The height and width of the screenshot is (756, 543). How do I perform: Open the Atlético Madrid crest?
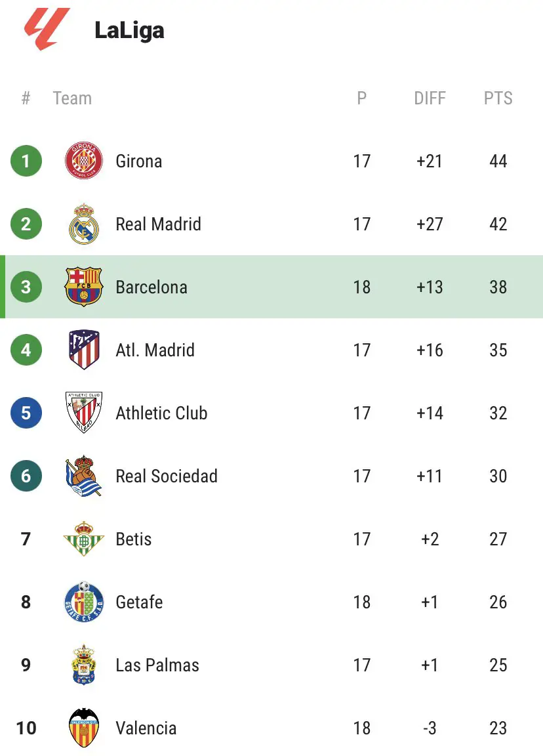point(84,350)
